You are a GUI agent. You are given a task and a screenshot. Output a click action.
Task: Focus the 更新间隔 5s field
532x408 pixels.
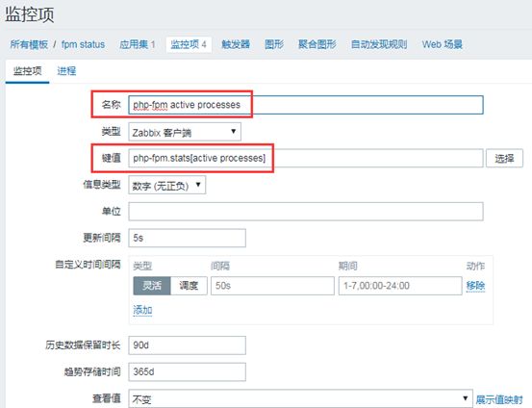click(x=187, y=238)
